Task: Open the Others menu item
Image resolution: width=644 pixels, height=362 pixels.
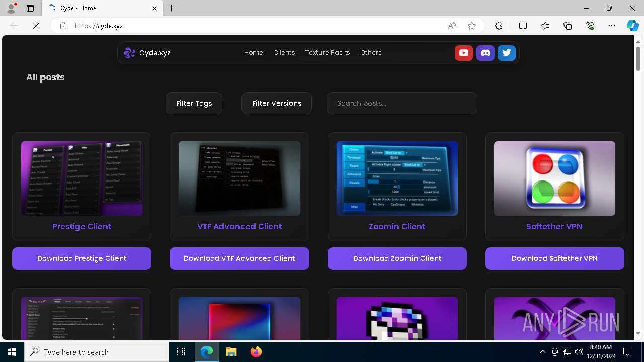Action: click(x=371, y=53)
